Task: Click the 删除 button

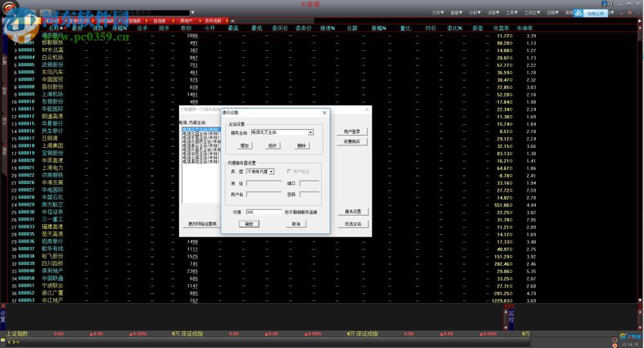Action: (301, 145)
